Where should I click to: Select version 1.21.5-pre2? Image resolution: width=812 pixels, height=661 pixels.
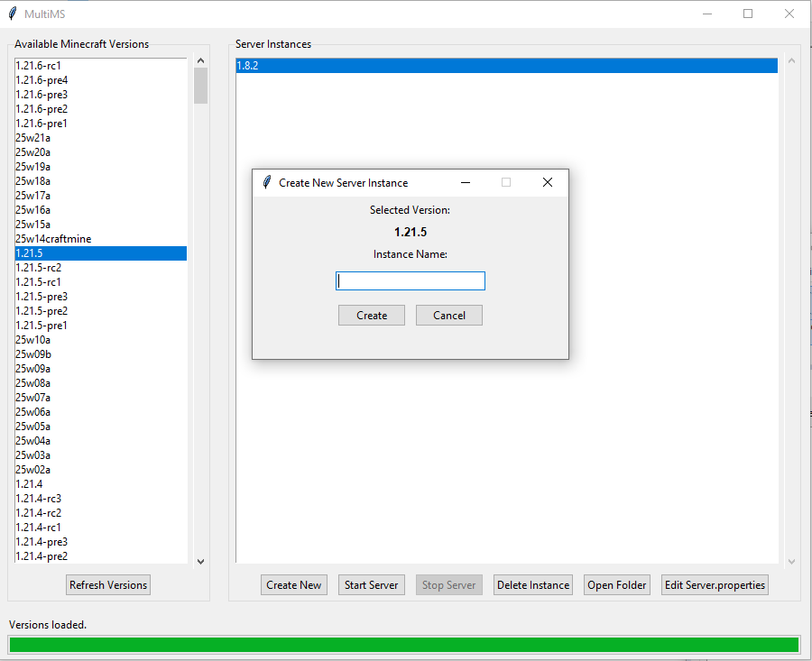[x=100, y=311]
